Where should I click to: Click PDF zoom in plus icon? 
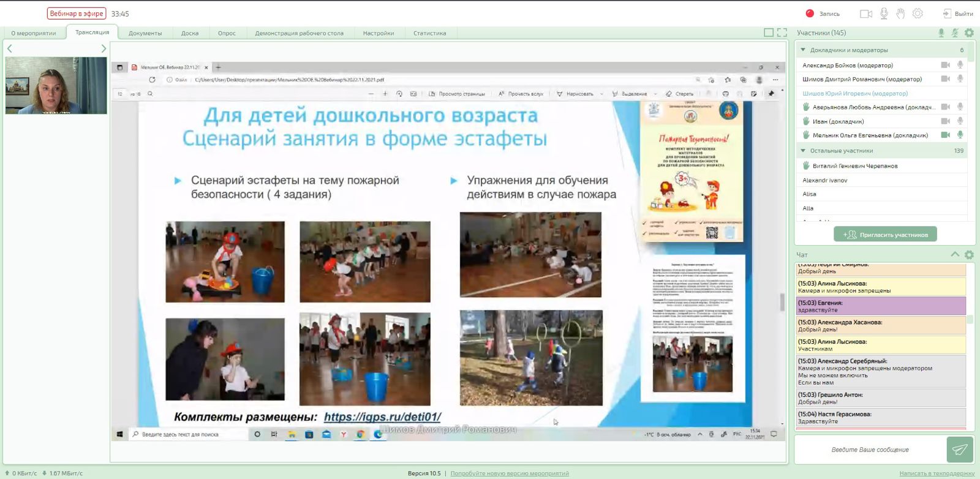pyautogui.click(x=385, y=94)
